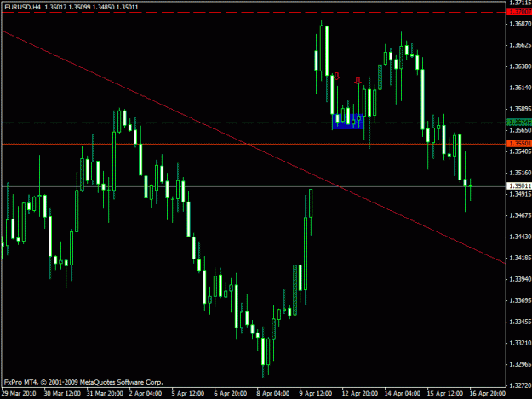Click the 2 Apr 04:00 time label
Viewport: 532px width, 399px height.
(146, 394)
